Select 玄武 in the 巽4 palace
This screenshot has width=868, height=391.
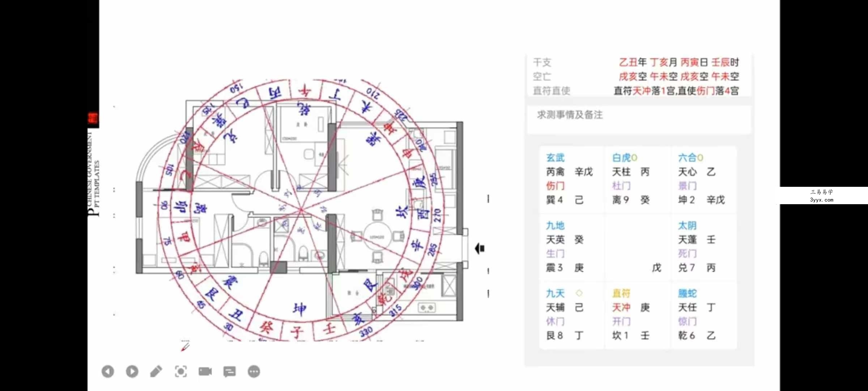555,158
